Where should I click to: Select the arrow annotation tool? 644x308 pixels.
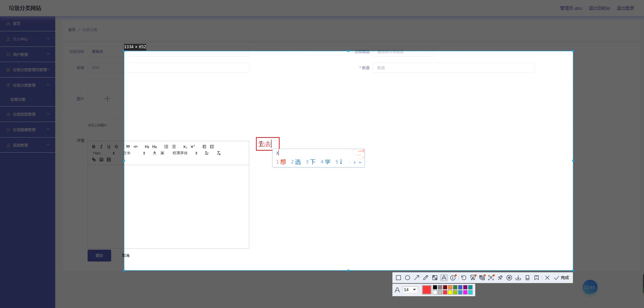(x=417, y=278)
